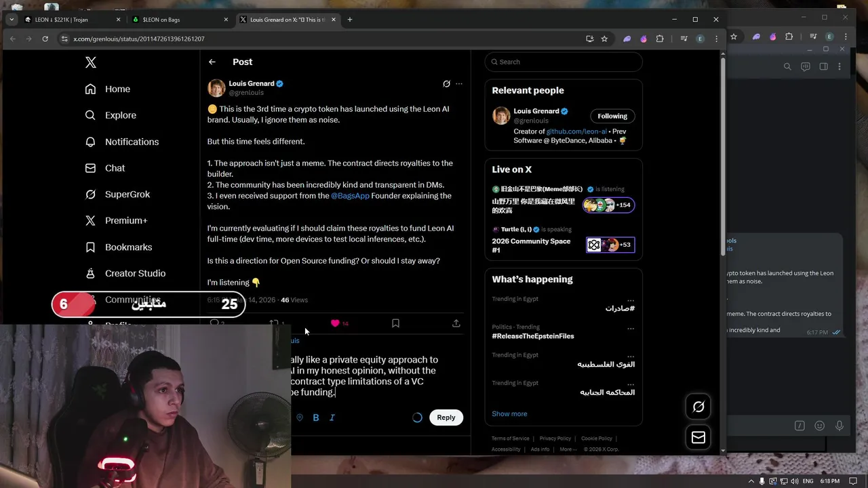This screenshot has width=868, height=488.
Task: Click the author avatar on the post
Action: 216,88
